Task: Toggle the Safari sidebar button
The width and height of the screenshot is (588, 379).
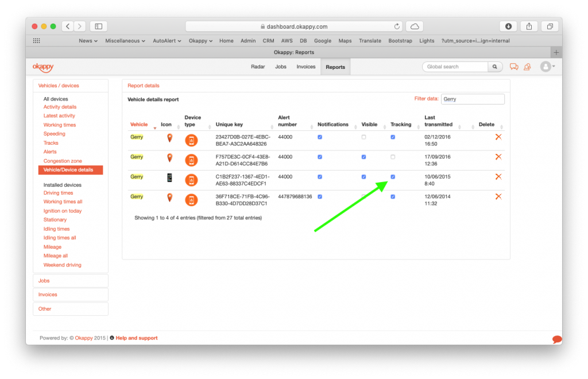Action: (x=99, y=26)
